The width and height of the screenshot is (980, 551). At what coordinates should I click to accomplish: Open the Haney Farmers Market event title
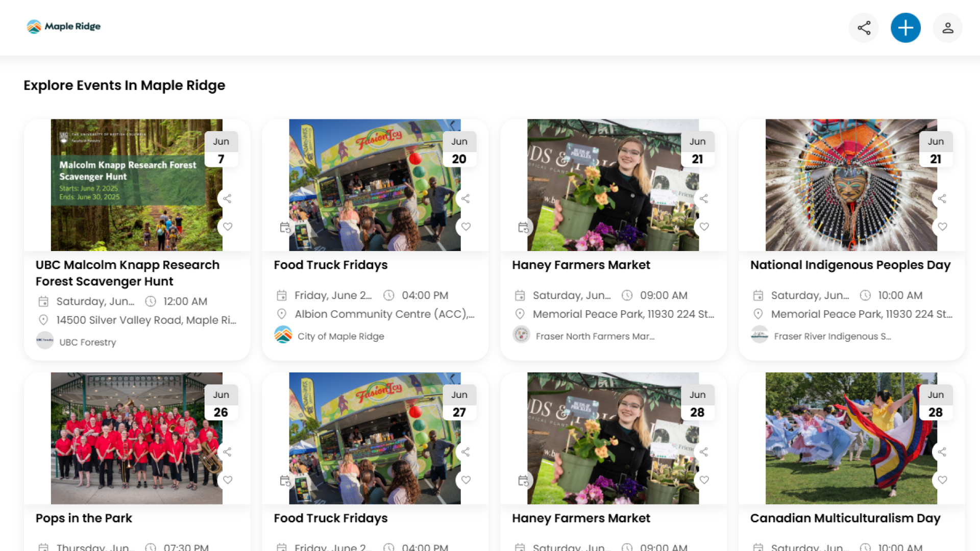coord(581,265)
